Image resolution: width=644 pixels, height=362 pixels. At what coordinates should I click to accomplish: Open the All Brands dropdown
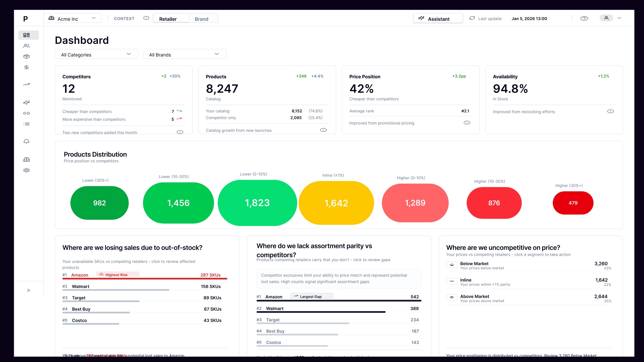click(184, 54)
